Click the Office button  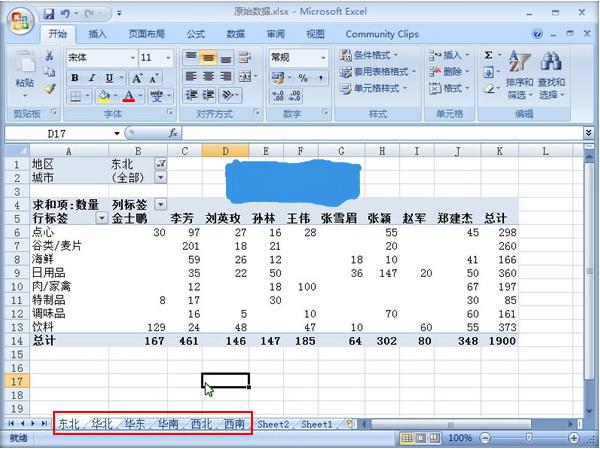[21, 21]
